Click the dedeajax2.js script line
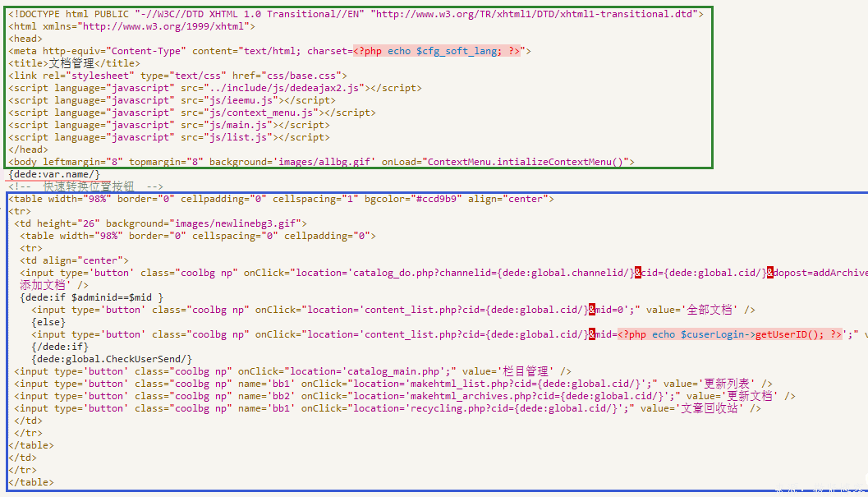This screenshot has width=868, height=497. point(215,88)
